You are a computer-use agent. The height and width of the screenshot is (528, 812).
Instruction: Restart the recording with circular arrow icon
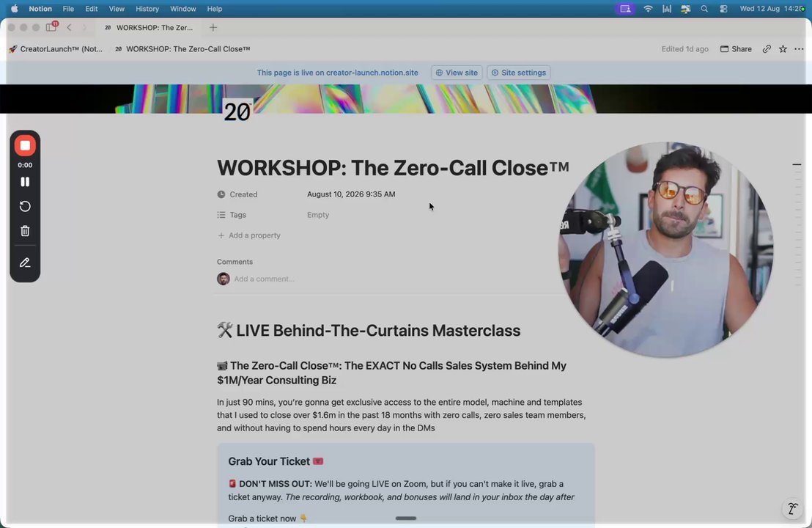click(25, 206)
